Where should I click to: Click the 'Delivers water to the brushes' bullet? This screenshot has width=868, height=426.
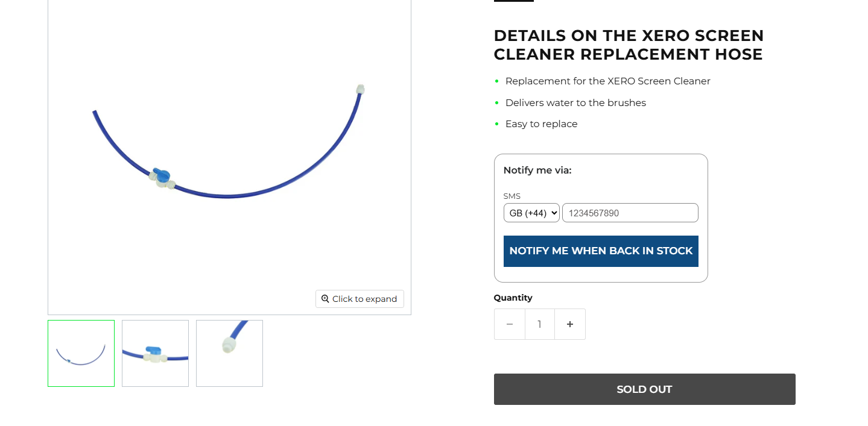575,102
